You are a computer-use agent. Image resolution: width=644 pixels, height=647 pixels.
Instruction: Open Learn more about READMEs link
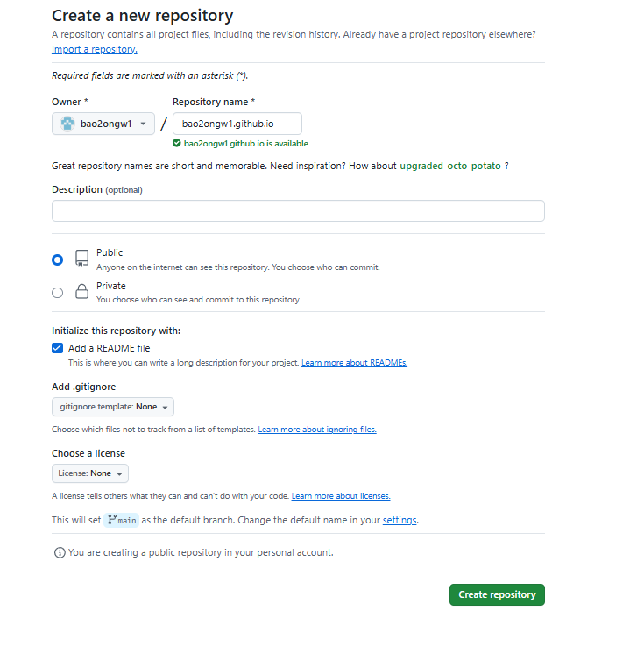[354, 363]
